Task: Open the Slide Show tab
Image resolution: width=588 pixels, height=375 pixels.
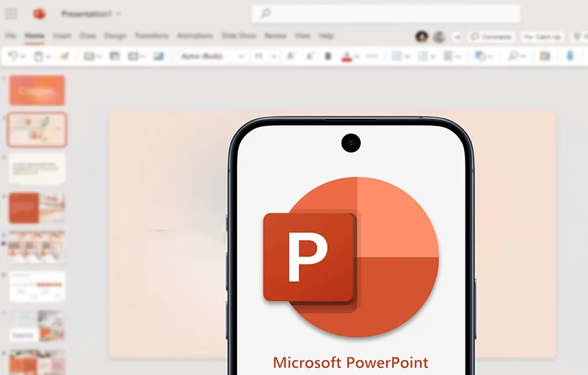Action: tap(239, 36)
